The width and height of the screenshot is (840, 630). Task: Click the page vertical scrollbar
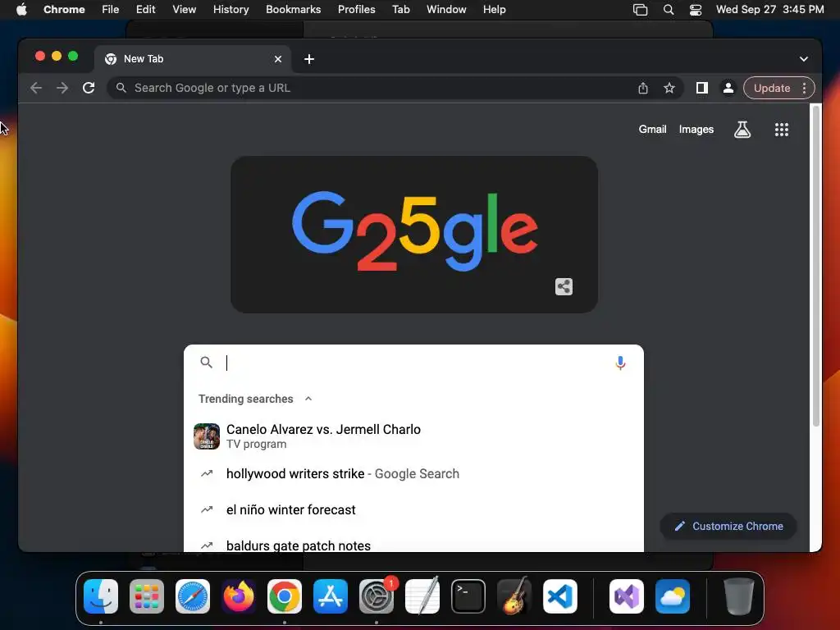(x=816, y=266)
